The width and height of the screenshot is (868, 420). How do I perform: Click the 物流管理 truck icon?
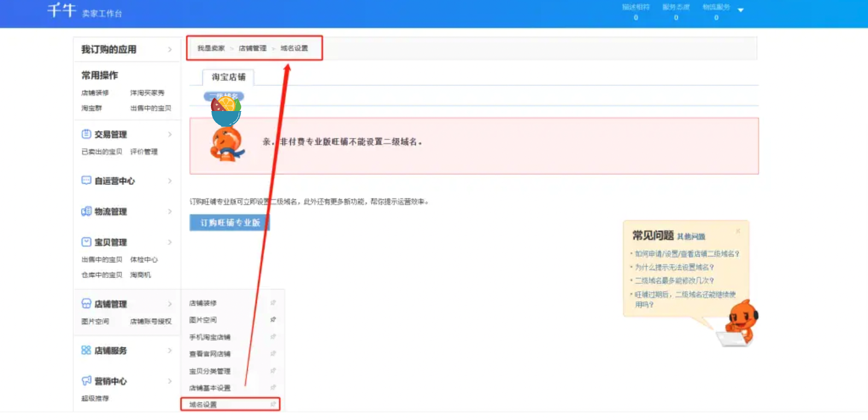tap(86, 211)
